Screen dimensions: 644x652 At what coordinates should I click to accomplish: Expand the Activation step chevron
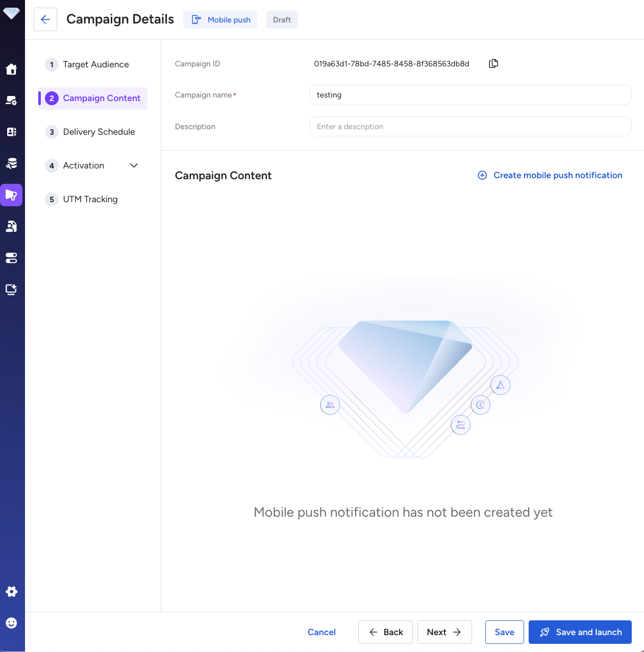point(134,165)
